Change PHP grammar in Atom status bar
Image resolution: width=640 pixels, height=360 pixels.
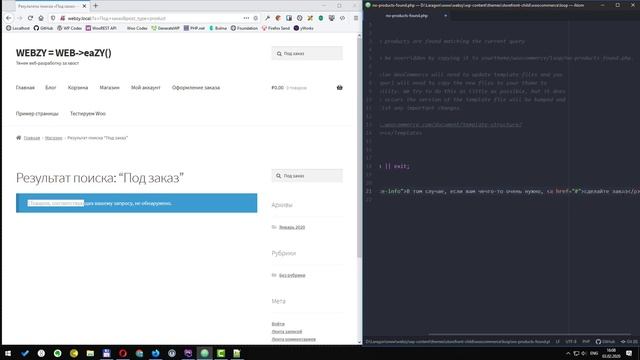(586, 341)
